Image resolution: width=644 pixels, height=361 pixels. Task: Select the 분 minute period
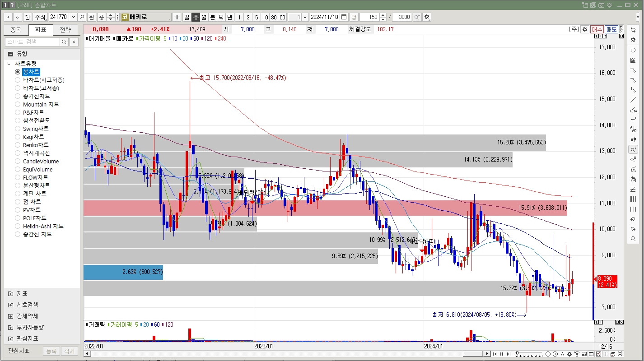213,17
